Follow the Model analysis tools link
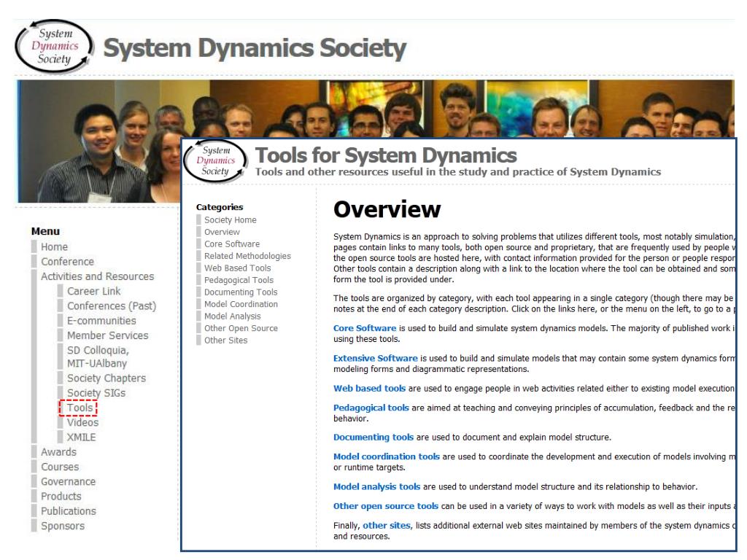This screenshot has height=560, width=747. [377, 486]
